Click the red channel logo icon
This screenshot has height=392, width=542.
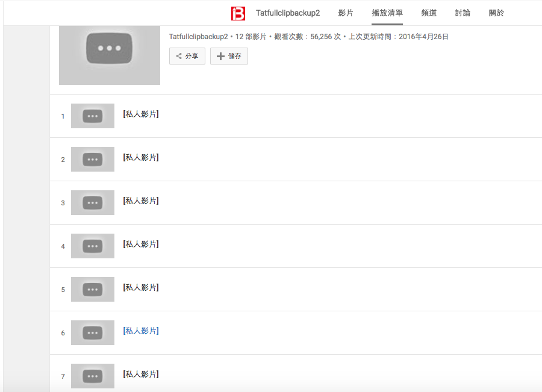tap(238, 13)
